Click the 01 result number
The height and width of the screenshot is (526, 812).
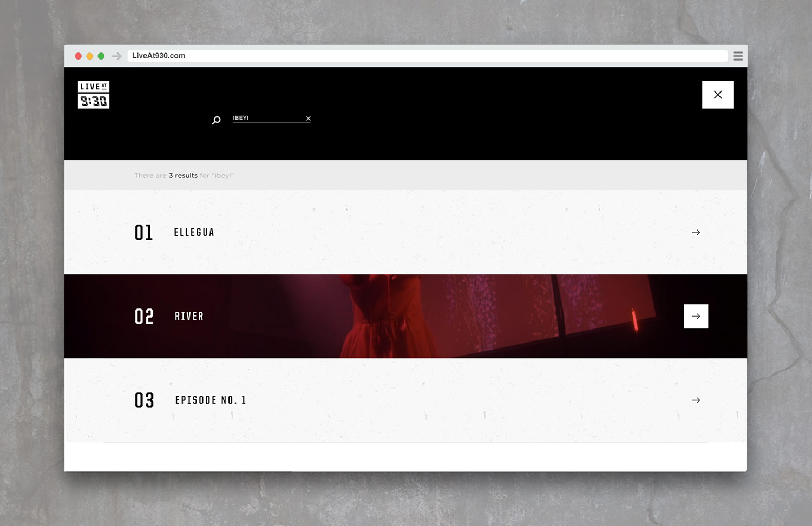tap(144, 233)
